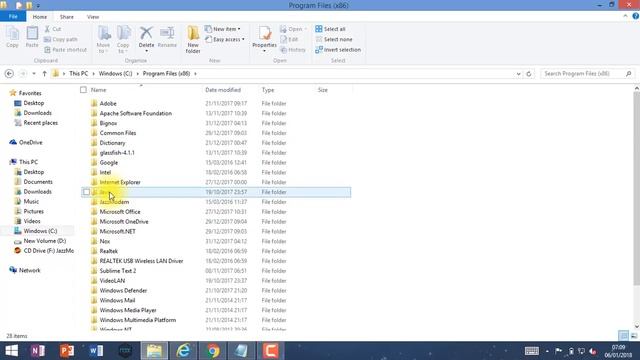This screenshot has width=640, height=360.
Task: Click This PC in the address breadcrumb
Action: 78,74
